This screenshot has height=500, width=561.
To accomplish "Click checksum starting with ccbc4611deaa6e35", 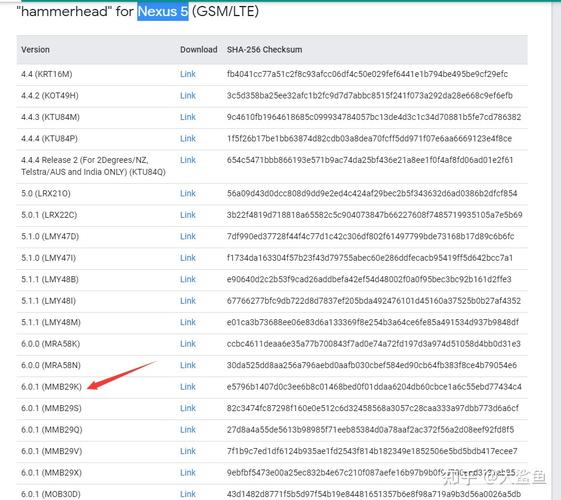I will point(374,344).
